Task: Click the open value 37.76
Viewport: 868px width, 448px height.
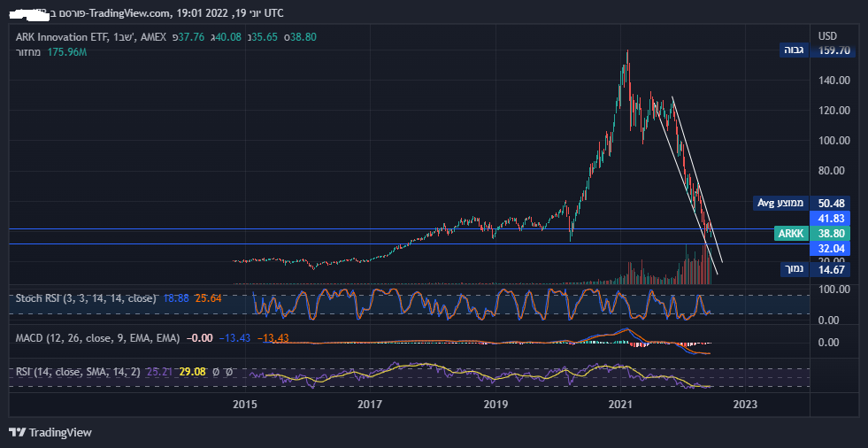Action: pyautogui.click(x=190, y=37)
